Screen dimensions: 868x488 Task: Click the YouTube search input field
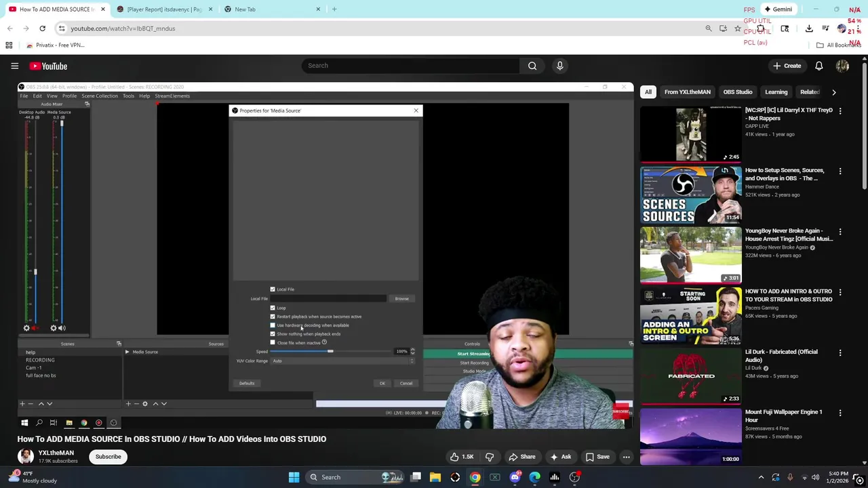[411, 66]
